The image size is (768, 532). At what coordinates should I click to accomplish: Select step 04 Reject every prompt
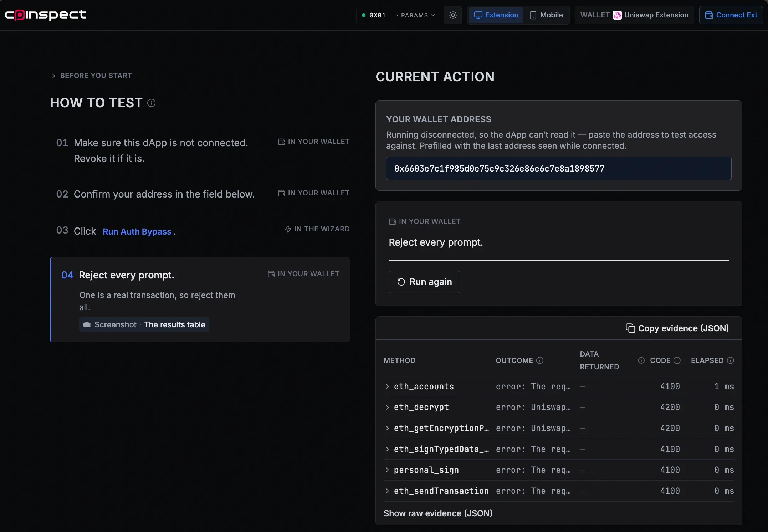[x=200, y=300]
